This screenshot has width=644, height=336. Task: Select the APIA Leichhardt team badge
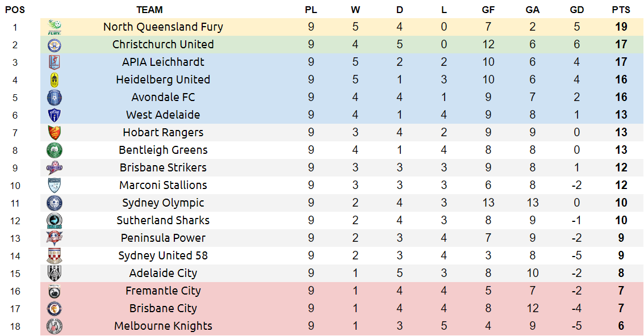pos(54,62)
